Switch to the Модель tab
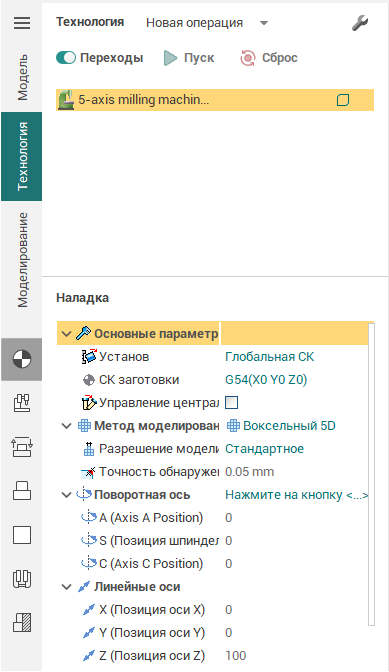 coord(22,77)
